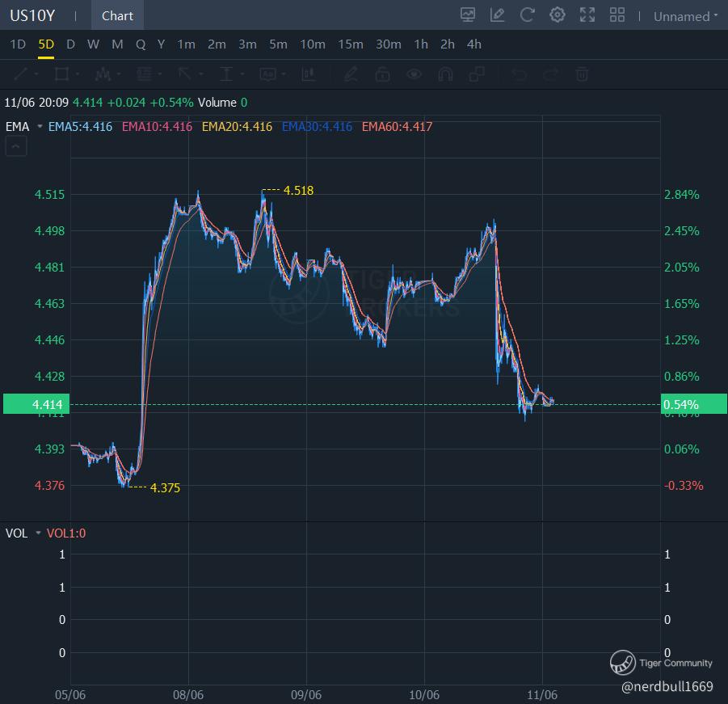Select the 5D timeframe tab
The image size is (728, 704).
(x=46, y=44)
